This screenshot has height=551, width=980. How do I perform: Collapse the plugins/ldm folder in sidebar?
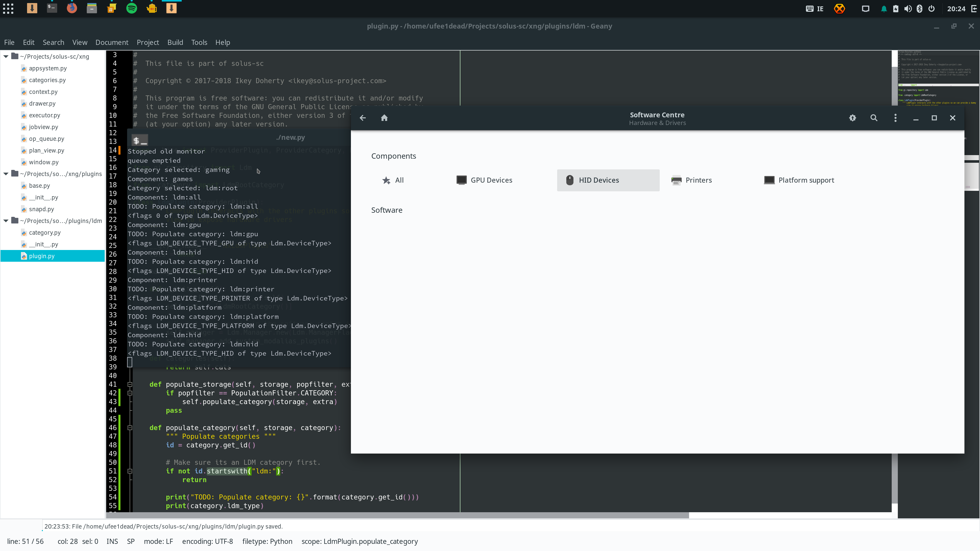click(6, 221)
